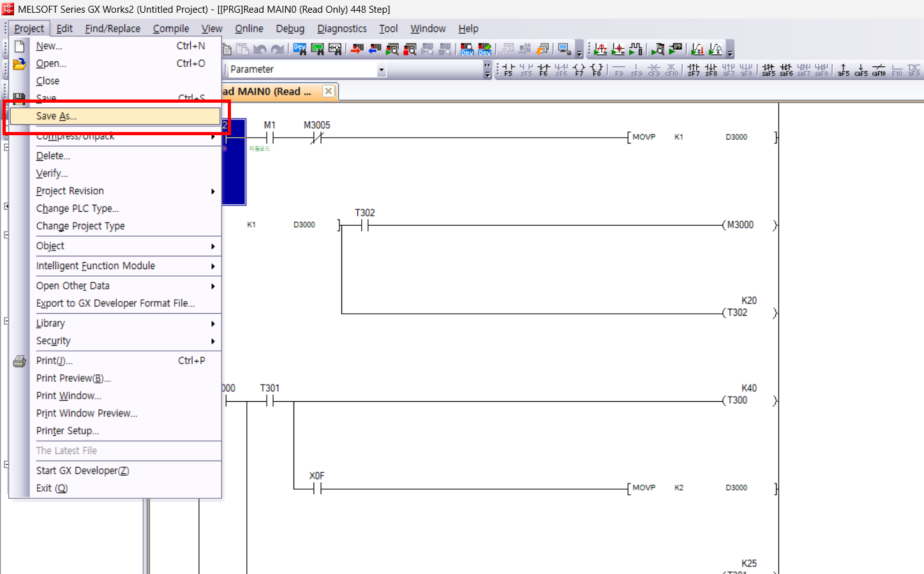Select the open contact F5 ladder symbol
This screenshot has height=574, width=924.
coord(509,70)
